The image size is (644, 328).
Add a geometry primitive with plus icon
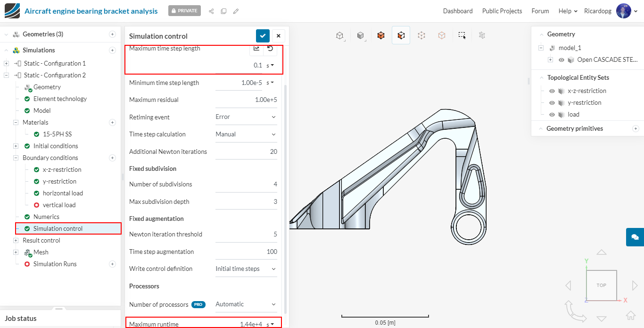(636, 128)
